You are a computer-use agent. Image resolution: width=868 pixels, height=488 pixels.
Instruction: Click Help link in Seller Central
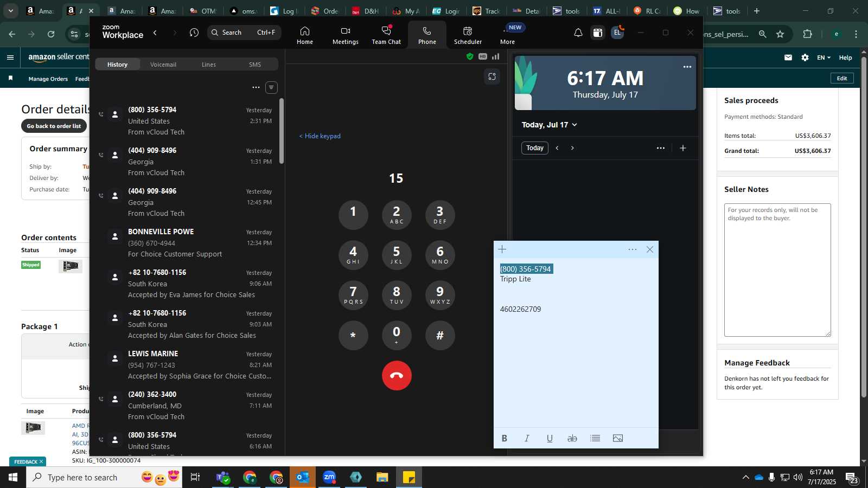[x=845, y=57]
